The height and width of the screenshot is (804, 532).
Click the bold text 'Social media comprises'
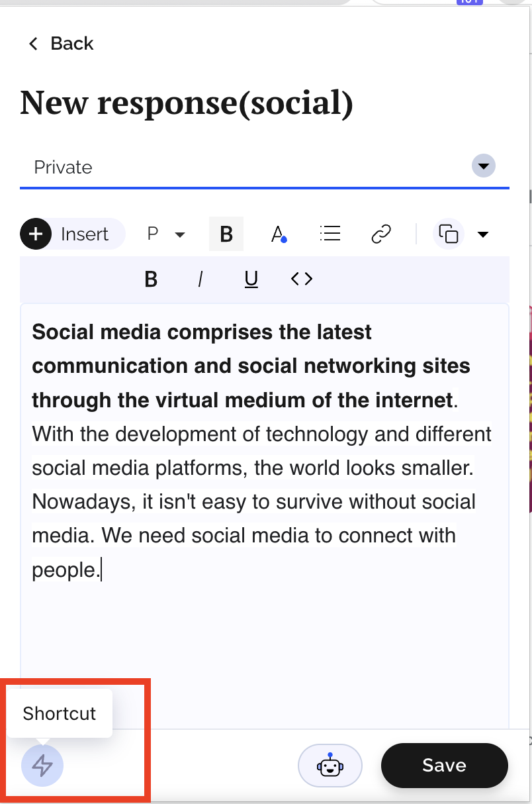coord(152,331)
